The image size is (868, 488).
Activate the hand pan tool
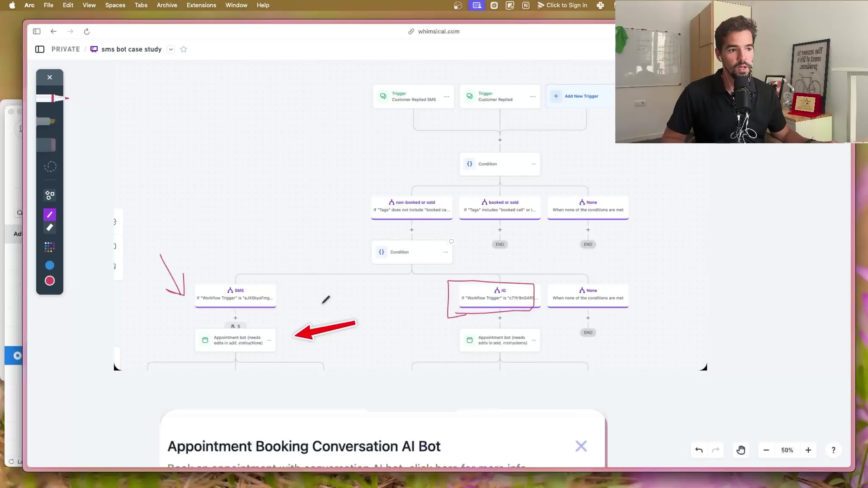point(741,450)
